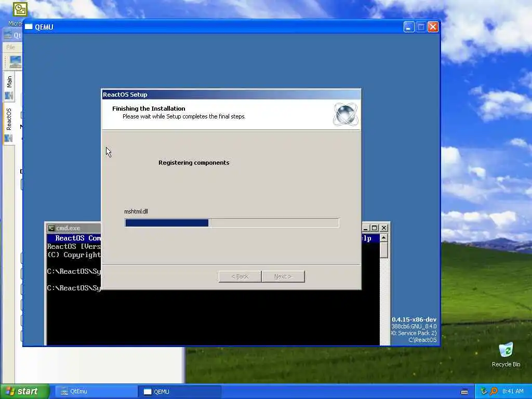Click the keyboard icon in the taskbar
The height and width of the screenshot is (399, 532).
(x=464, y=392)
